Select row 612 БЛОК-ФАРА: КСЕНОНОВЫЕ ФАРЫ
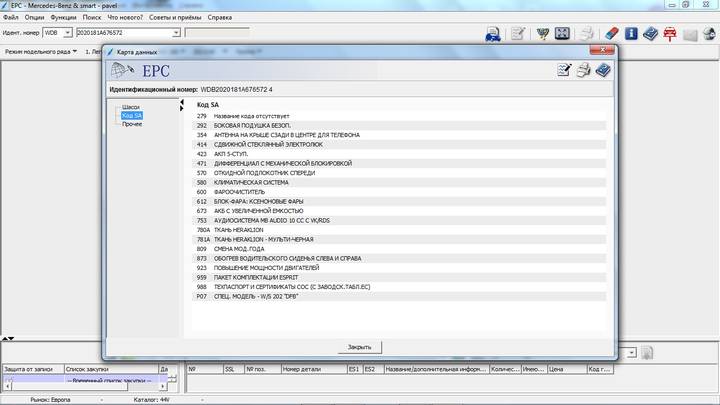Screen dimensions: 720x405 [x=399, y=202]
